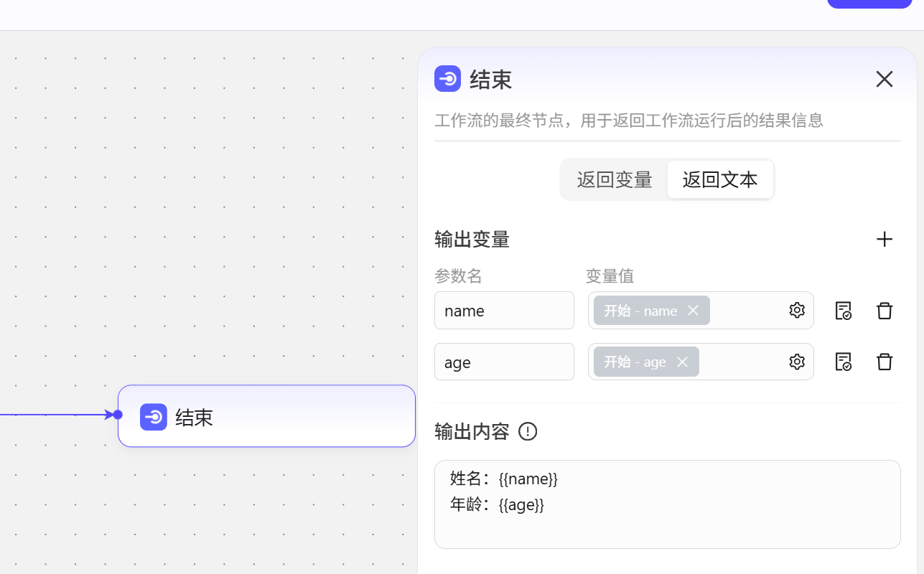Click the blue button in top right corner
The width and height of the screenshot is (924, 574).
click(x=869, y=4)
